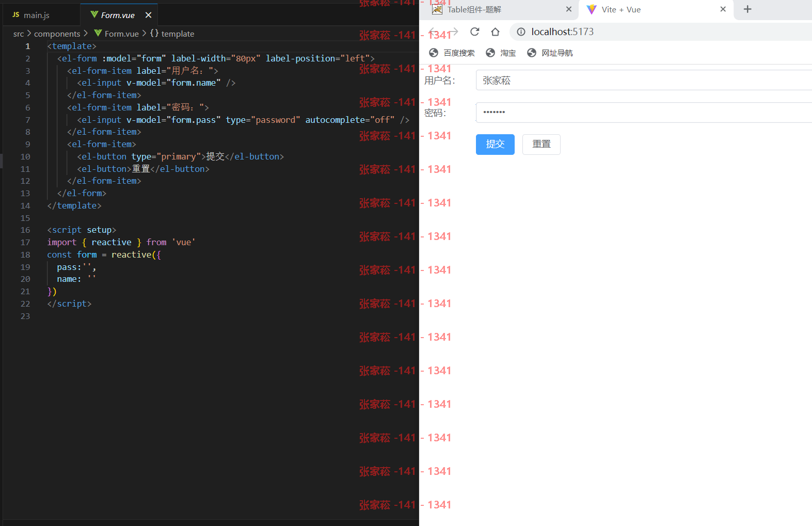Screen dimensions: 812x526
Task: Click the el-button type="primary" code line
Action: (x=181, y=156)
